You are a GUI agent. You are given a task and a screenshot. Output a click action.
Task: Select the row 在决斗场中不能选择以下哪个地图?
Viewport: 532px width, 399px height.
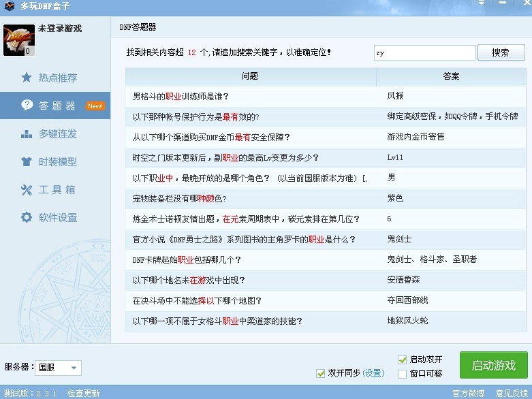pos(326,300)
